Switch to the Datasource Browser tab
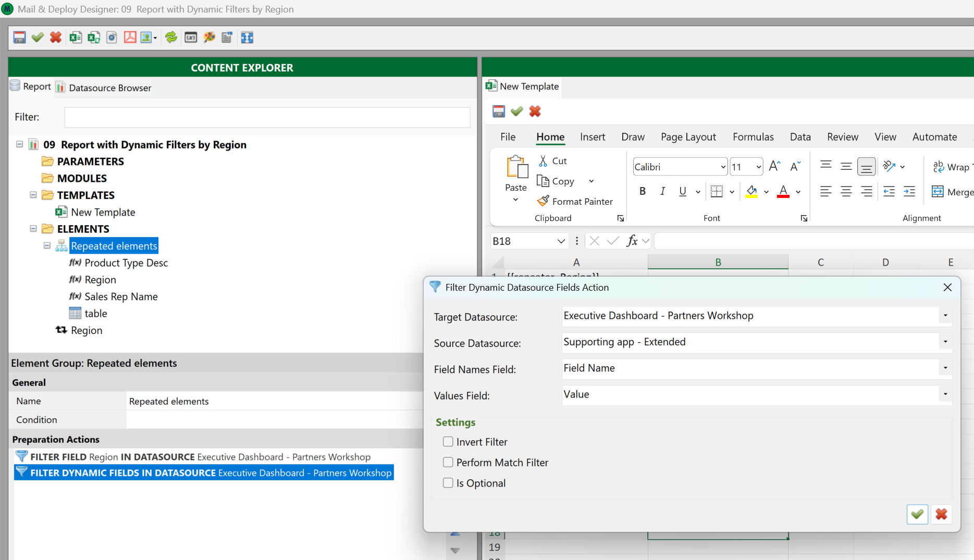 [109, 88]
